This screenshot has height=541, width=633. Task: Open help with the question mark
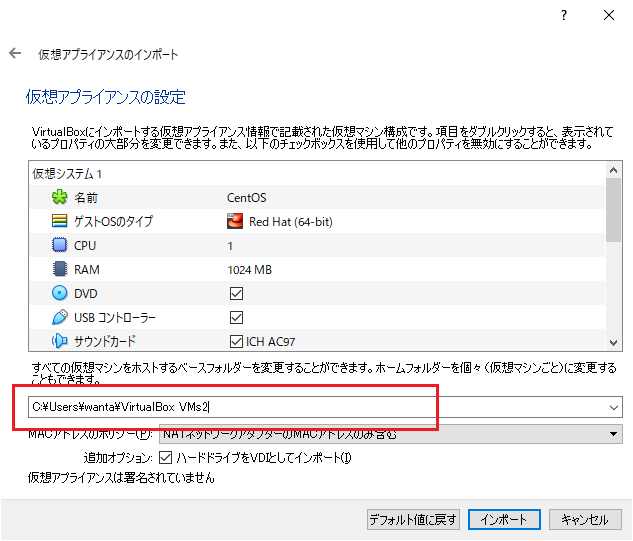point(564,15)
